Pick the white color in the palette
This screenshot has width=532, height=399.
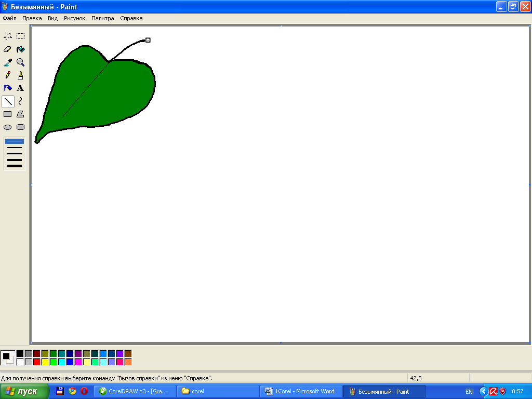tap(20, 362)
